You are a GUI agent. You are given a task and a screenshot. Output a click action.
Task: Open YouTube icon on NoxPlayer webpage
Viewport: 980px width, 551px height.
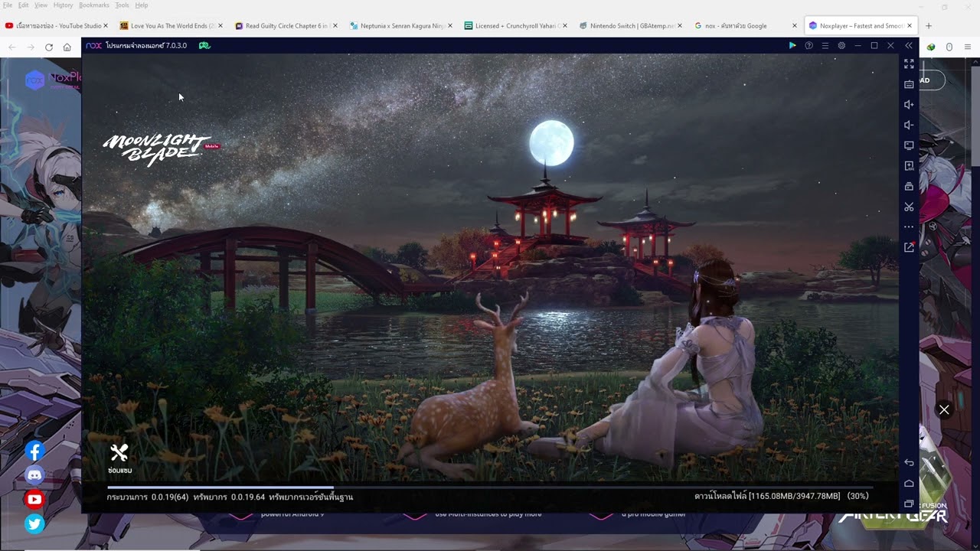pos(34,500)
